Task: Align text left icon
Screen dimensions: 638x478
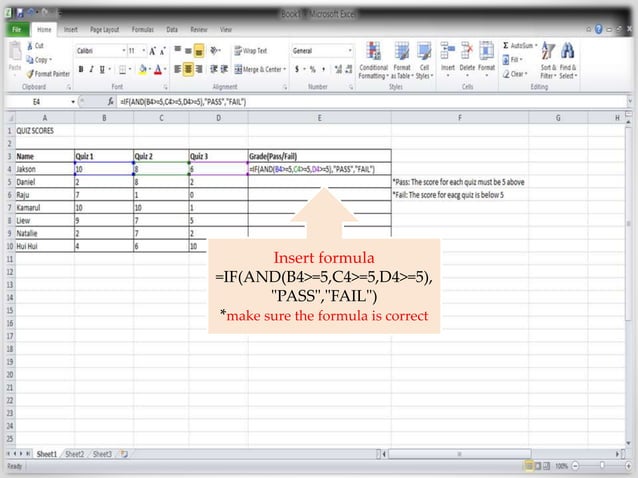Action: pyautogui.click(x=177, y=70)
